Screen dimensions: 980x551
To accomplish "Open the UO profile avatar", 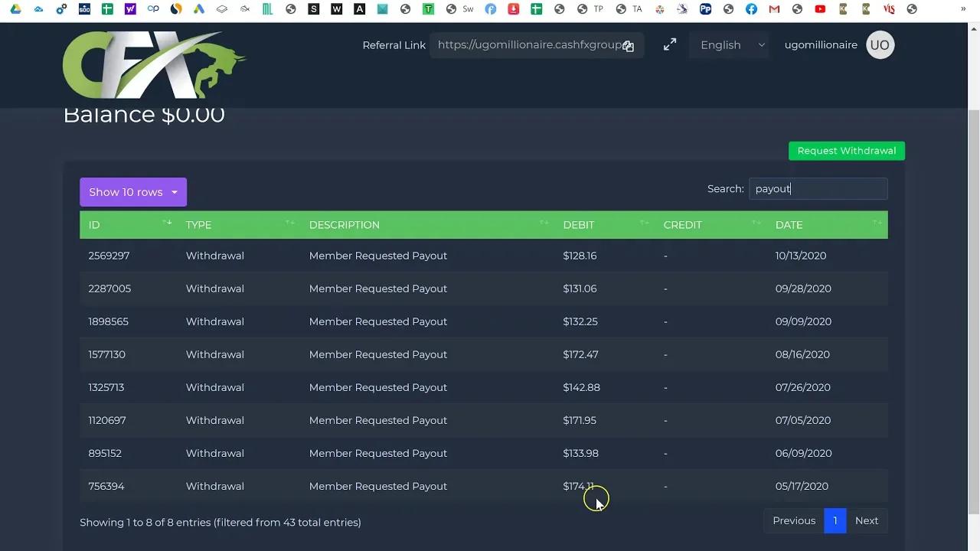I will (880, 44).
